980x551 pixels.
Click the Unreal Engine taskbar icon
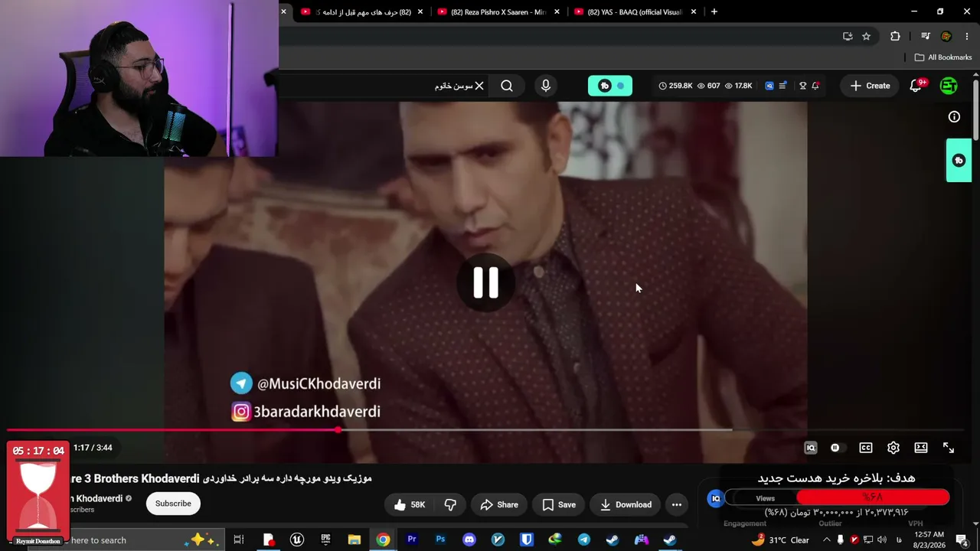pos(297,540)
